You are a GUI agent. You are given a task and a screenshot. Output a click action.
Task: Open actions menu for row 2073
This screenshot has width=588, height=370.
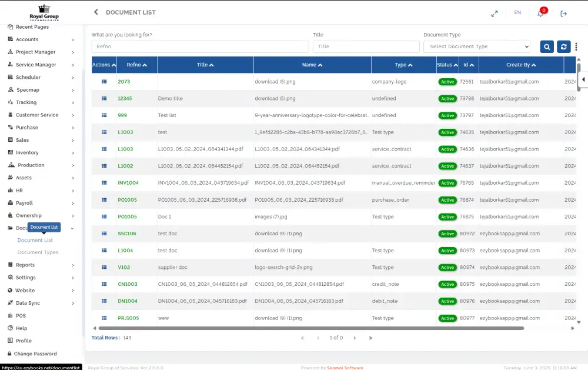click(104, 82)
